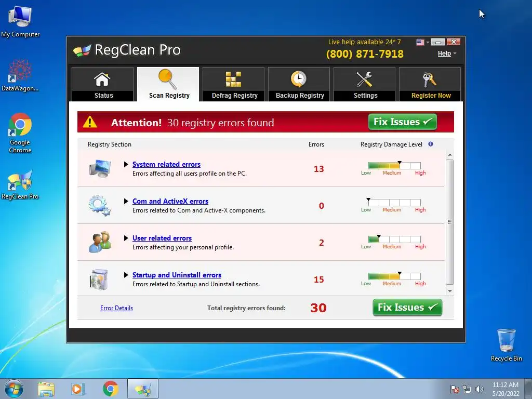
Task: Click Fix Issues in red banner
Action: [403, 122]
